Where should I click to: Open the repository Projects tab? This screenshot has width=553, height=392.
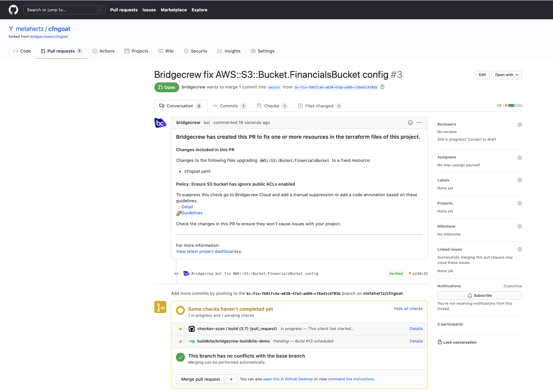(x=136, y=51)
